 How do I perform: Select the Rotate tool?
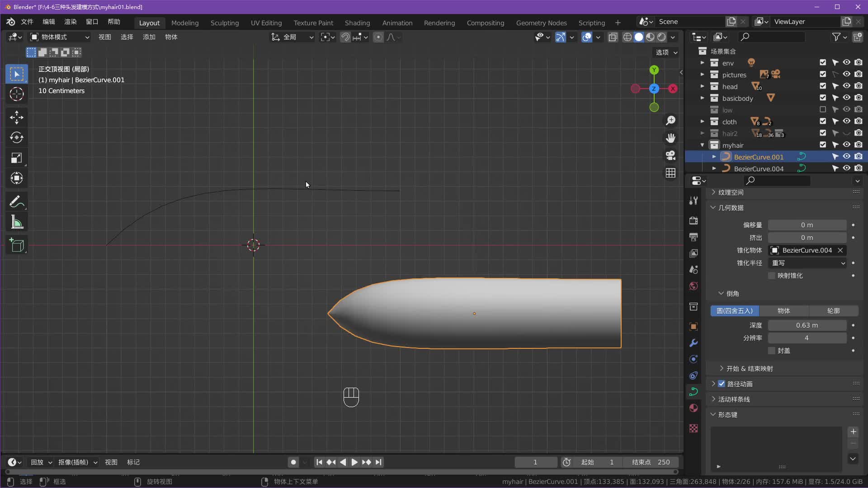(x=17, y=137)
